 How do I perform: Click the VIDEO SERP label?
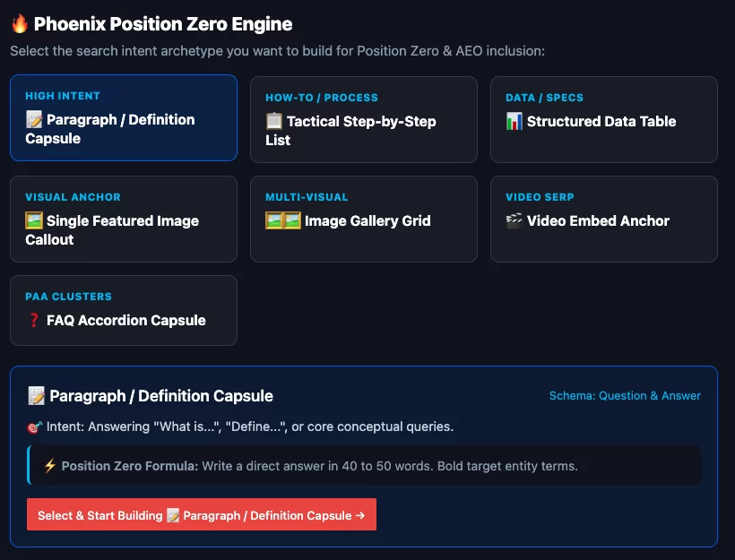click(540, 197)
